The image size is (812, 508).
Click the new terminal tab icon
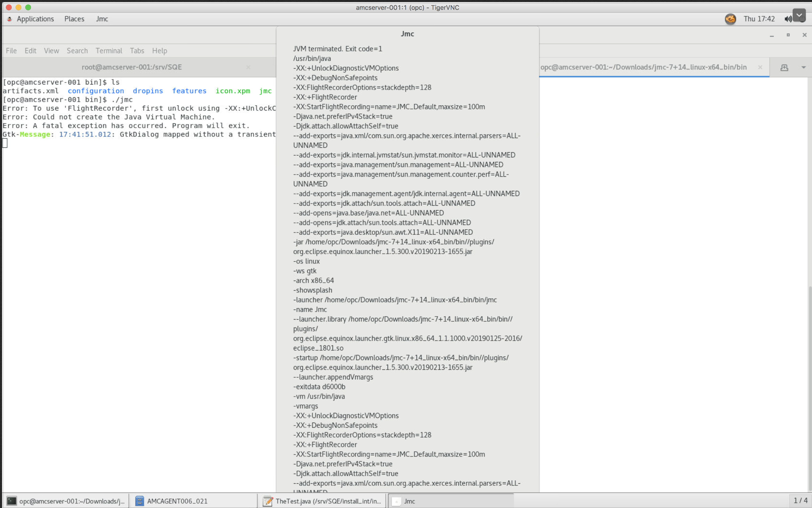coord(784,67)
